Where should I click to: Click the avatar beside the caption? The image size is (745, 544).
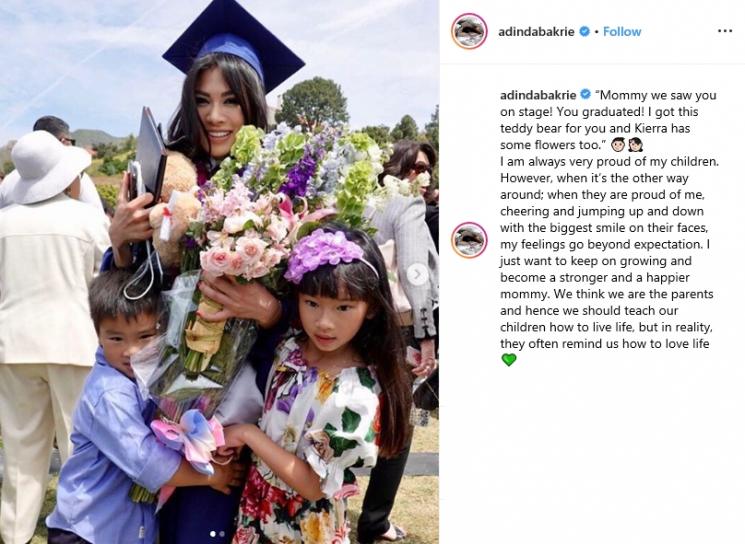pos(469,240)
